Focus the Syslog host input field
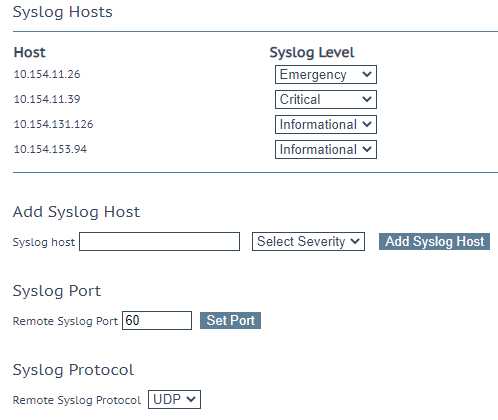The height and width of the screenshot is (420, 498). [159, 241]
